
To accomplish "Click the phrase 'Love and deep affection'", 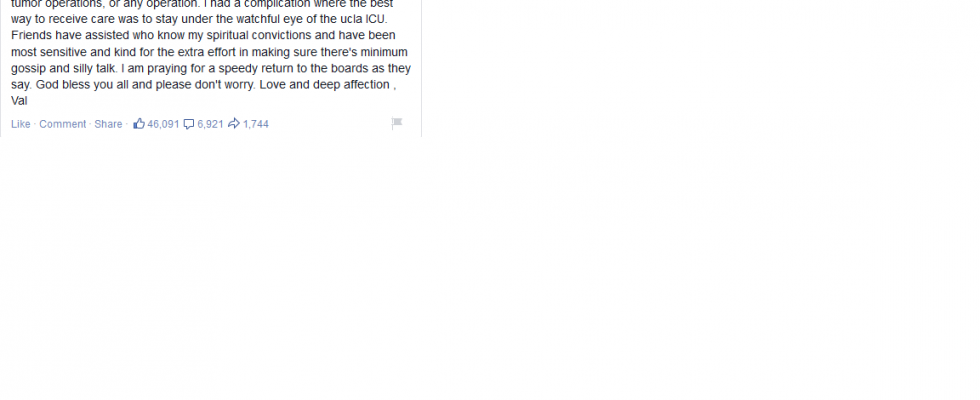I will click(x=324, y=84).
